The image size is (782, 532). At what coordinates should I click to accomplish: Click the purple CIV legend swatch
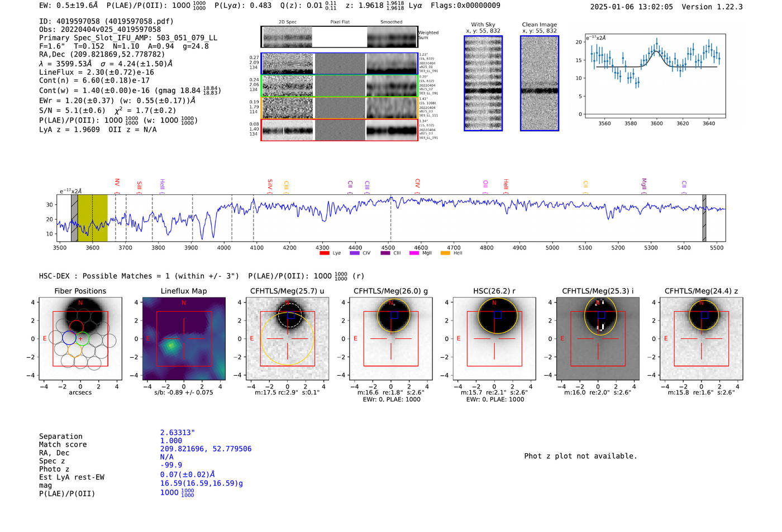click(354, 253)
